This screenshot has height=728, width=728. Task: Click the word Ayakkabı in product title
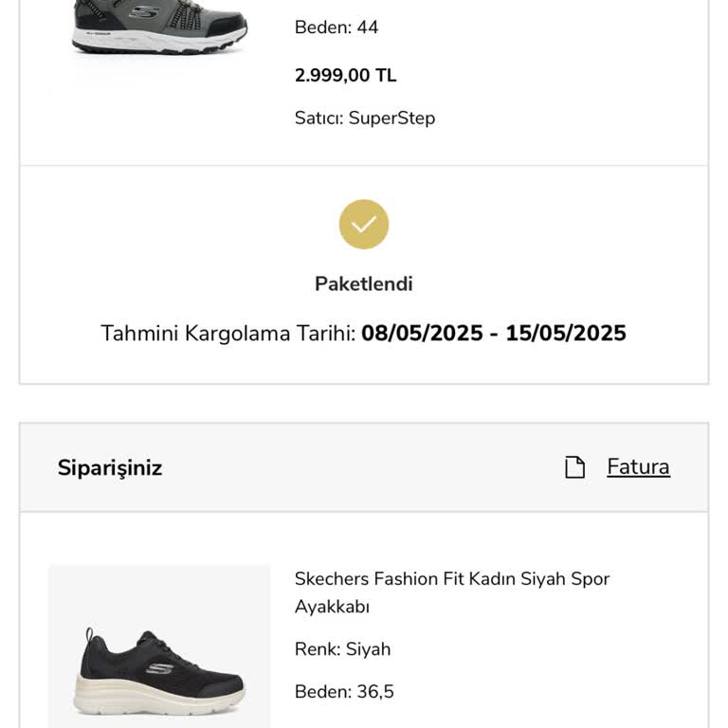[x=332, y=607]
